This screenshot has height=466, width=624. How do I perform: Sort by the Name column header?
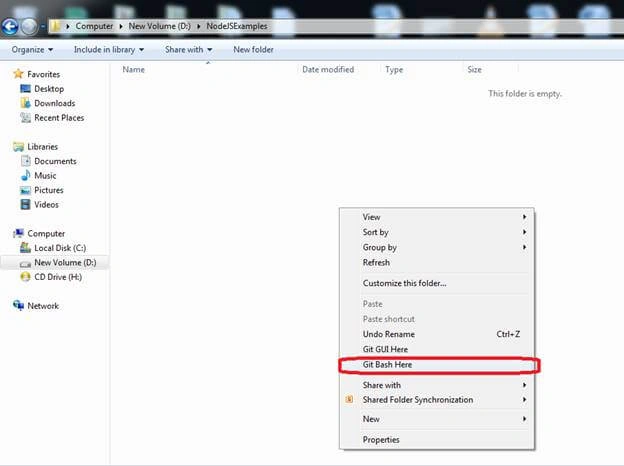(134, 70)
